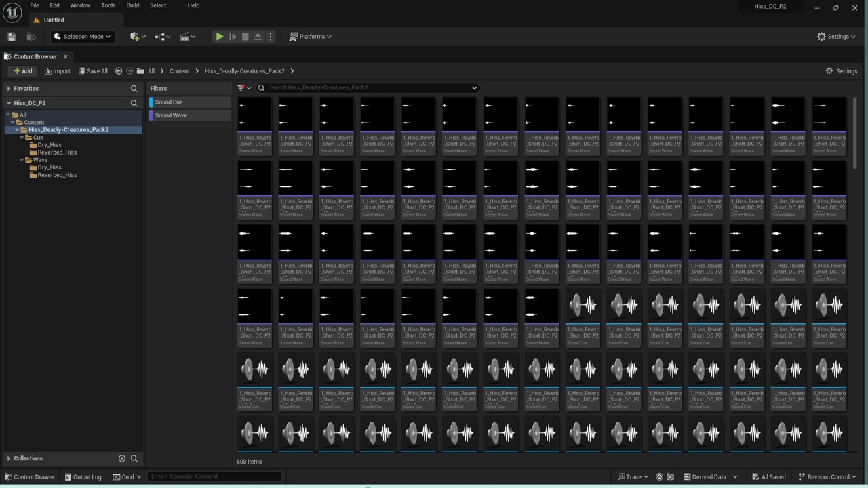Open the File menu
868x488 pixels.
click(x=35, y=5)
